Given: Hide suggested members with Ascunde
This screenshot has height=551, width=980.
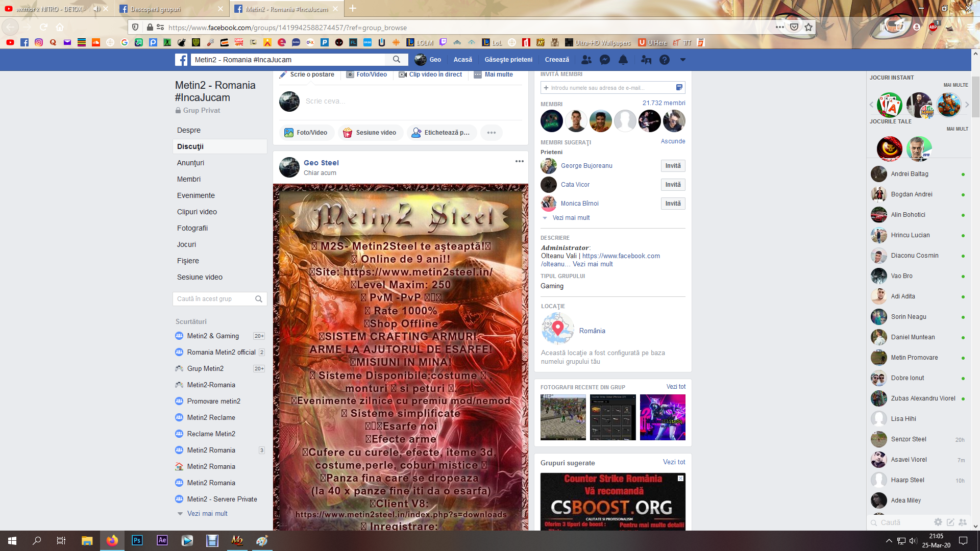Looking at the screenshot, I should click(x=673, y=141).
